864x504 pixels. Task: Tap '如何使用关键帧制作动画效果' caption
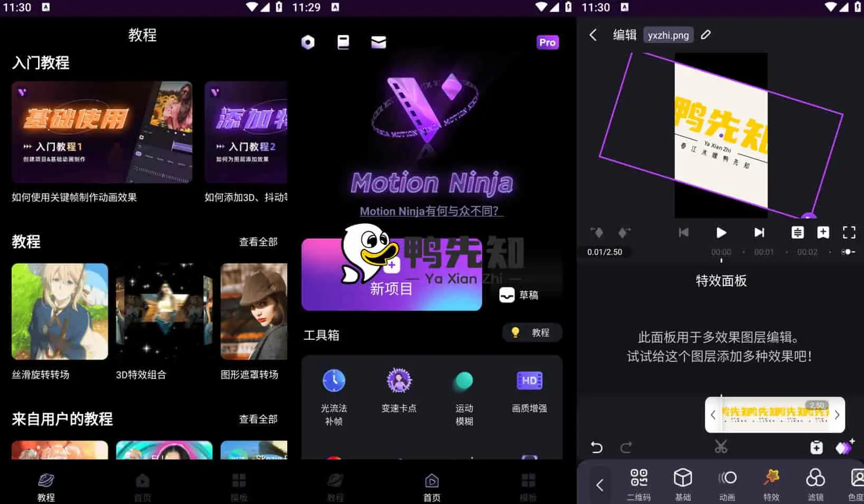coord(74,197)
